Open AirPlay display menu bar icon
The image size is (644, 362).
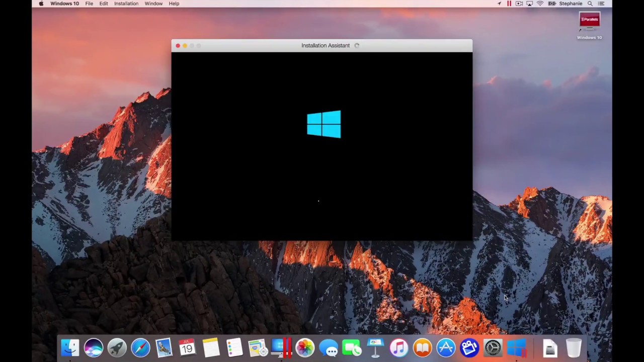[529, 4]
